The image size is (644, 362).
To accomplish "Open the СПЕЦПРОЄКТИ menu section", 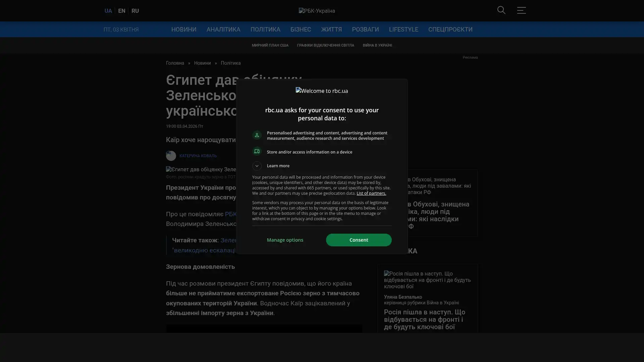I will [x=450, y=29].
